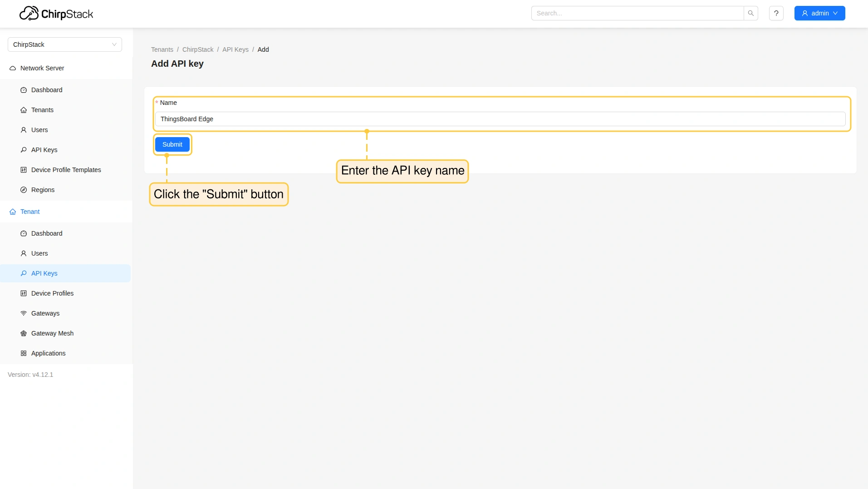
Task: Follow the Tenants breadcrumb link
Action: pos(162,49)
